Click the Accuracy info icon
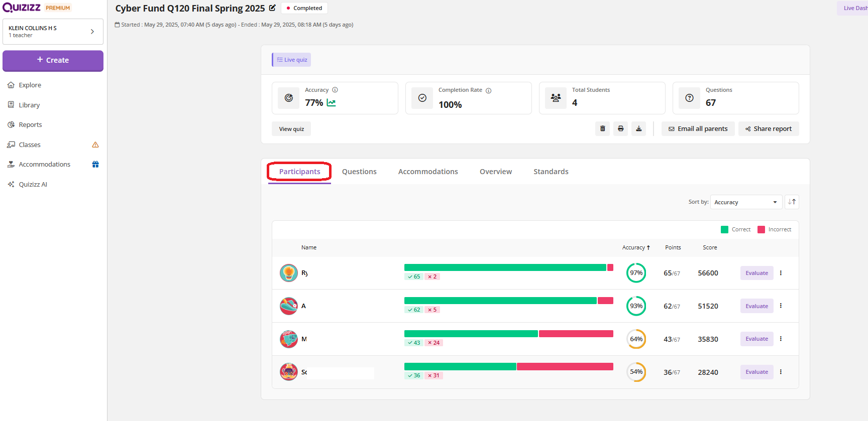Image resolution: width=868 pixels, height=421 pixels. [335, 90]
